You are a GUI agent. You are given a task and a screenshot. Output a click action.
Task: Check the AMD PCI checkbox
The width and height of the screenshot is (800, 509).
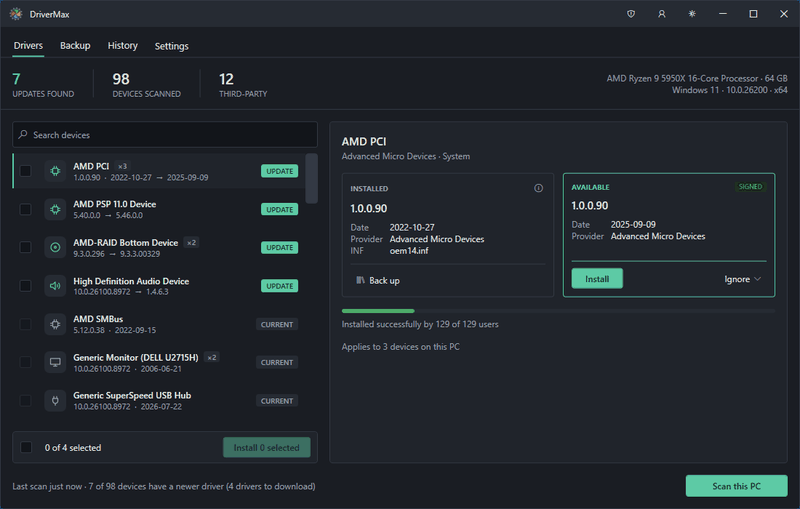click(x=26, y=171)
